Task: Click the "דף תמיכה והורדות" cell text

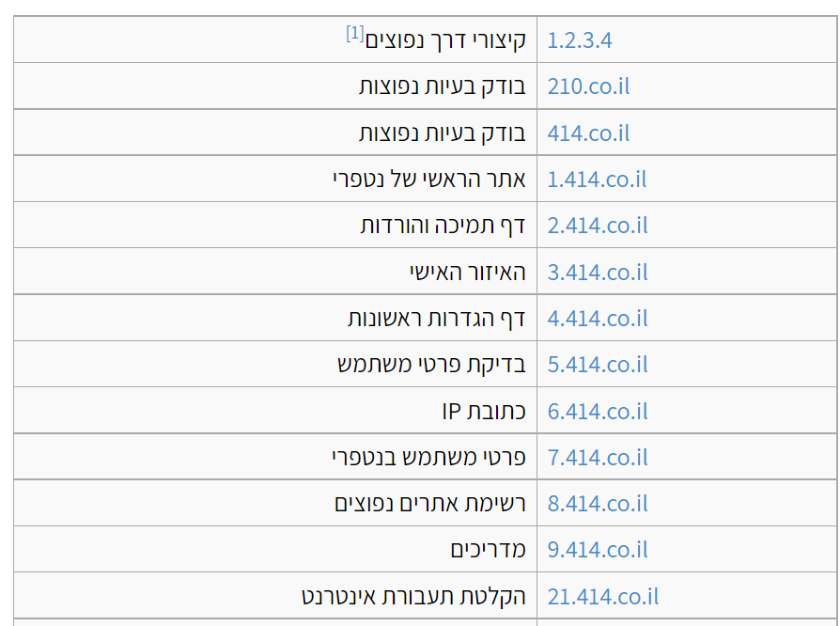Action: [443, 226]
